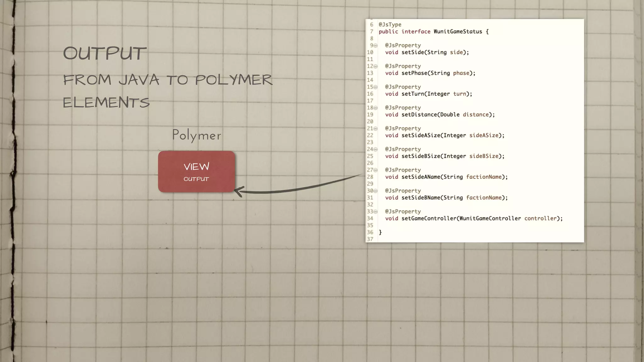Screen dimensions: 644x362
Task: Collapse the fold marker at line 33
Action: pos(375,211)
